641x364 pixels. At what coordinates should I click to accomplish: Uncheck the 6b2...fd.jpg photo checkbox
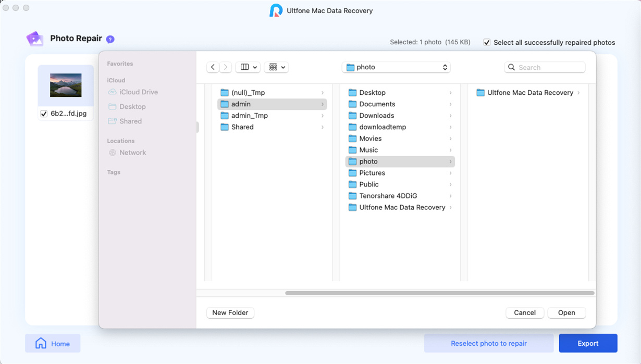coord(44,114)
